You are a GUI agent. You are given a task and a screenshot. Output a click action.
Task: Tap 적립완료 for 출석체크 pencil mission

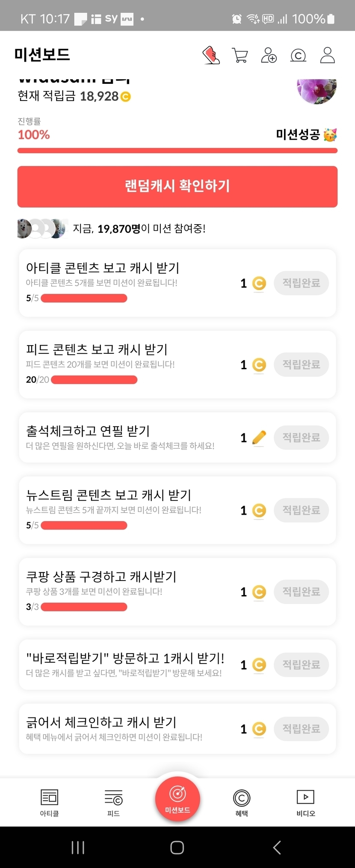[x=301, y=438]
